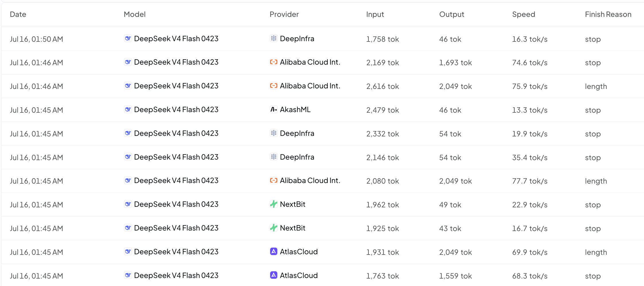
Task: Click the 19.9 tok/s speed value
Action: [x=530, y=134]
